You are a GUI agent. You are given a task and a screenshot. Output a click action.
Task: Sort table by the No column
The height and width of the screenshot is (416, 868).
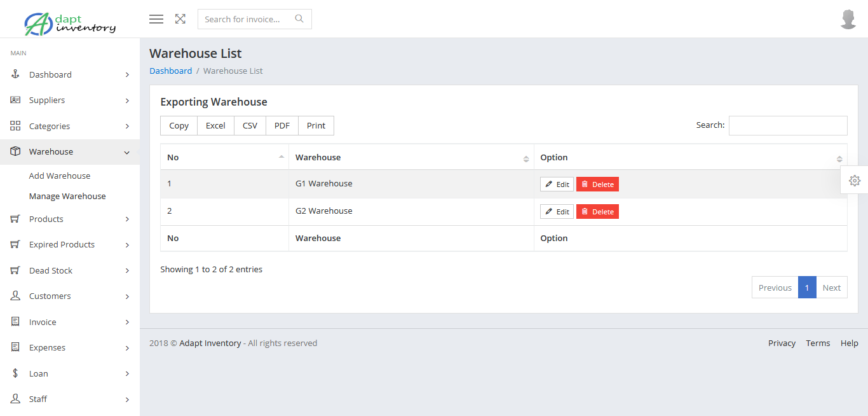(x=224, y=157)
